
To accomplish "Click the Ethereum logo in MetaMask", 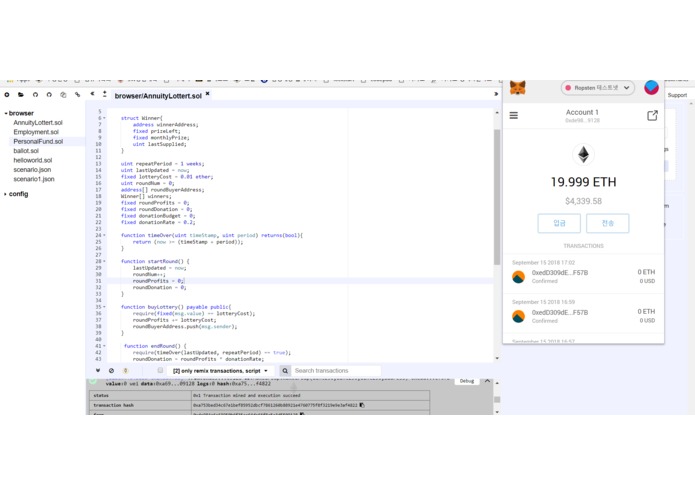I will (x=583, y=155).
